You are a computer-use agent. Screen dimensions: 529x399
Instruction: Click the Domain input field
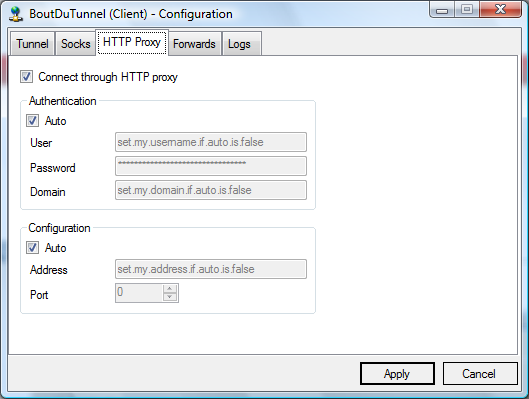[211, 190]
